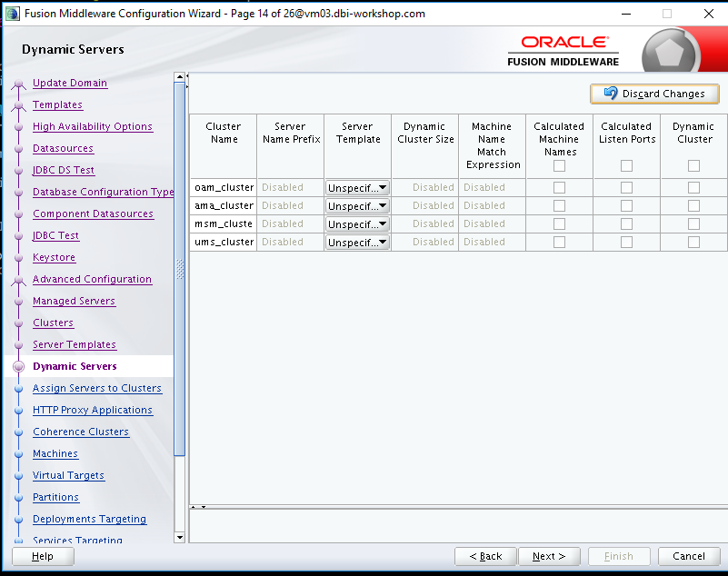Open Assign Servers to Clusters step
The width and height of the screenshot is (728, 576).
click(97, 388)
